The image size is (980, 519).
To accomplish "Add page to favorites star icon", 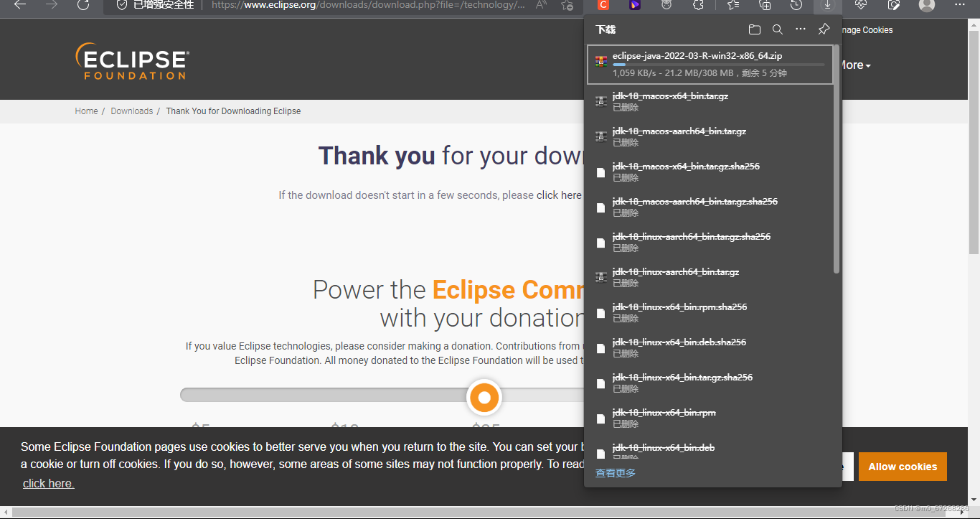I will (x=567, y=4).
